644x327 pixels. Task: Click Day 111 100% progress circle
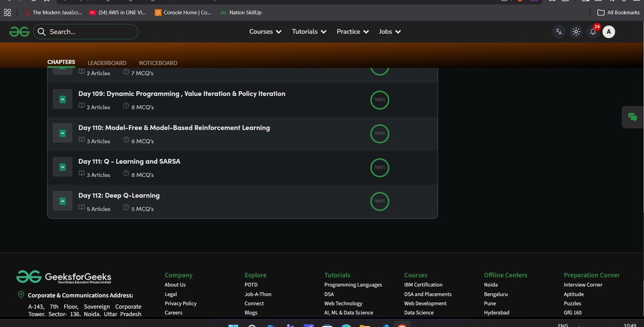(x=380, y=167)
